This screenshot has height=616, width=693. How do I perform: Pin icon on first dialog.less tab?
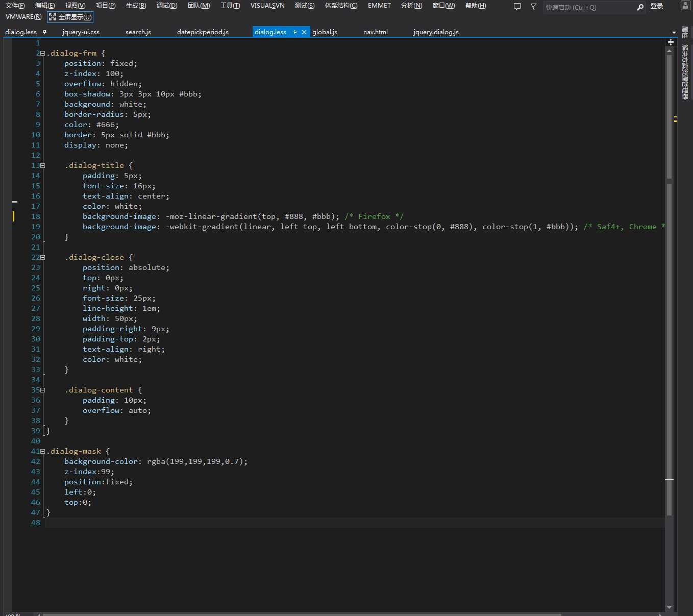click(44, 32)
